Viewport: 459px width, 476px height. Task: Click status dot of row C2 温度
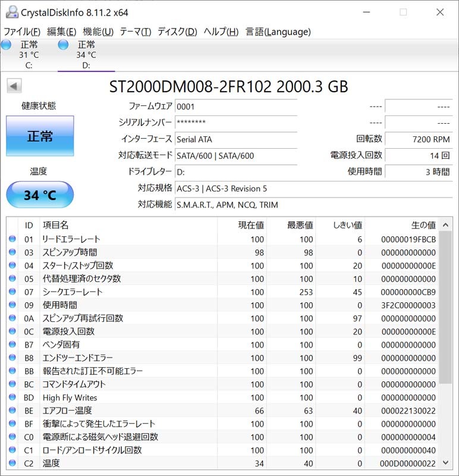(x=12, y=463)
